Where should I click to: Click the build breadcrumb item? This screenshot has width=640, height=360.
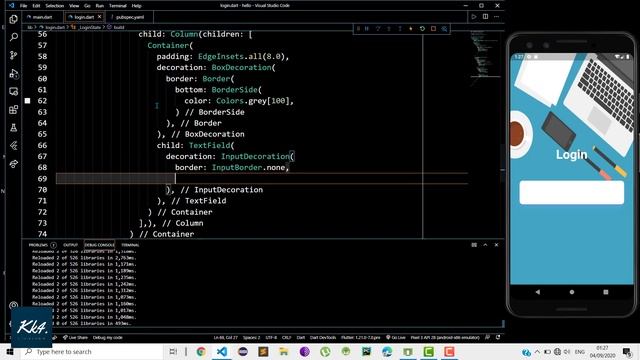[x=119, y=27]
